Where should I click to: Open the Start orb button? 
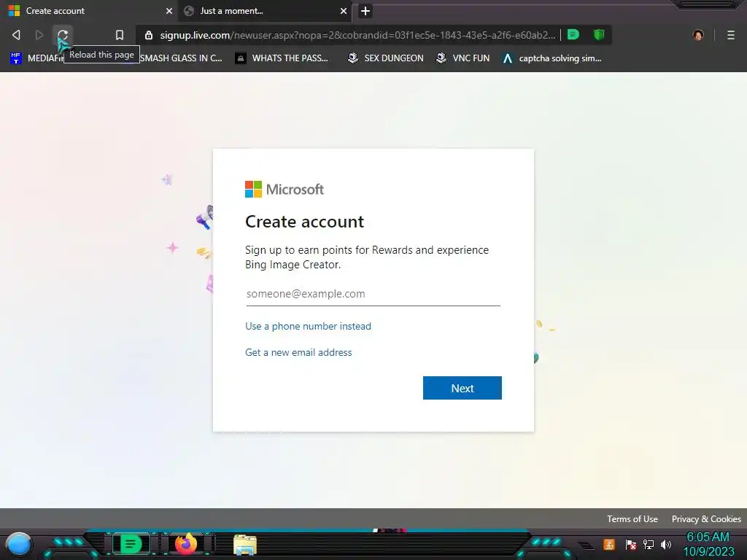(19, 544)
